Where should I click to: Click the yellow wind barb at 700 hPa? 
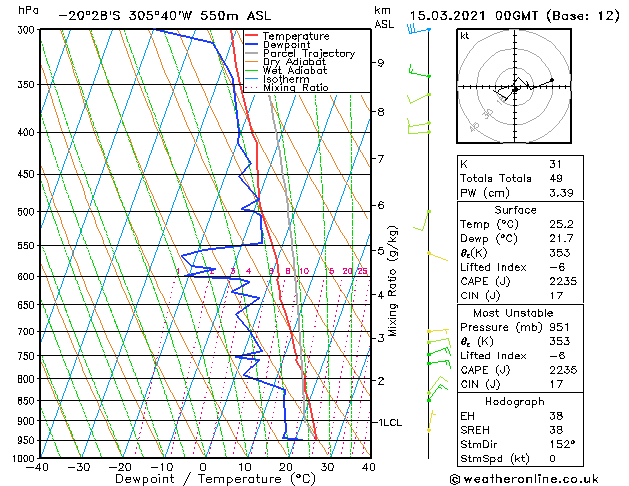[x=438, y=332]
